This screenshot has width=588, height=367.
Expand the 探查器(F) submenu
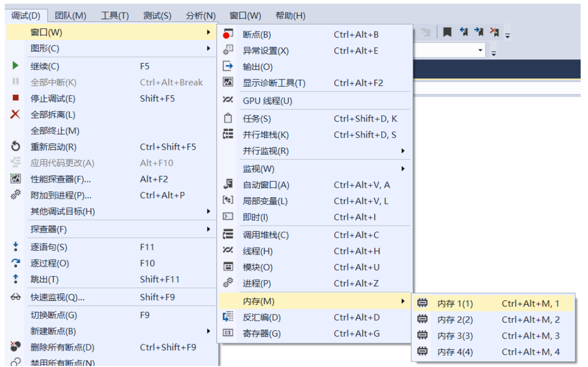click(209, 229)
